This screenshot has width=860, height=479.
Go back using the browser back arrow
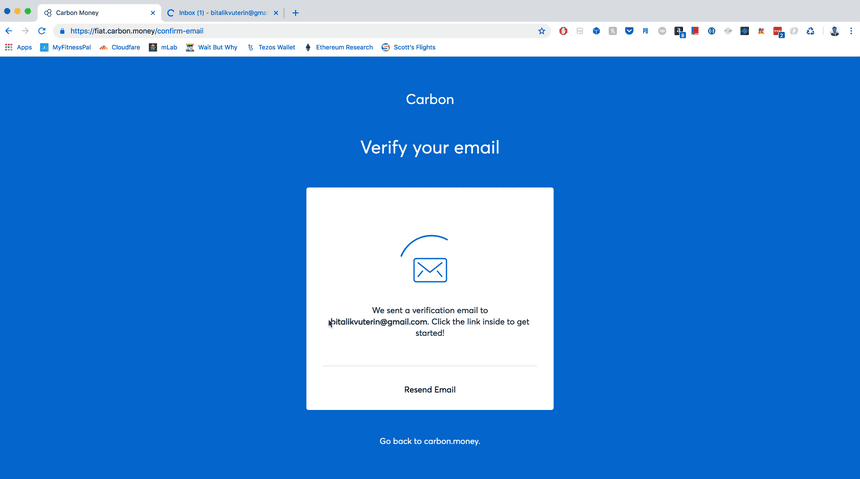pos(9,31)
